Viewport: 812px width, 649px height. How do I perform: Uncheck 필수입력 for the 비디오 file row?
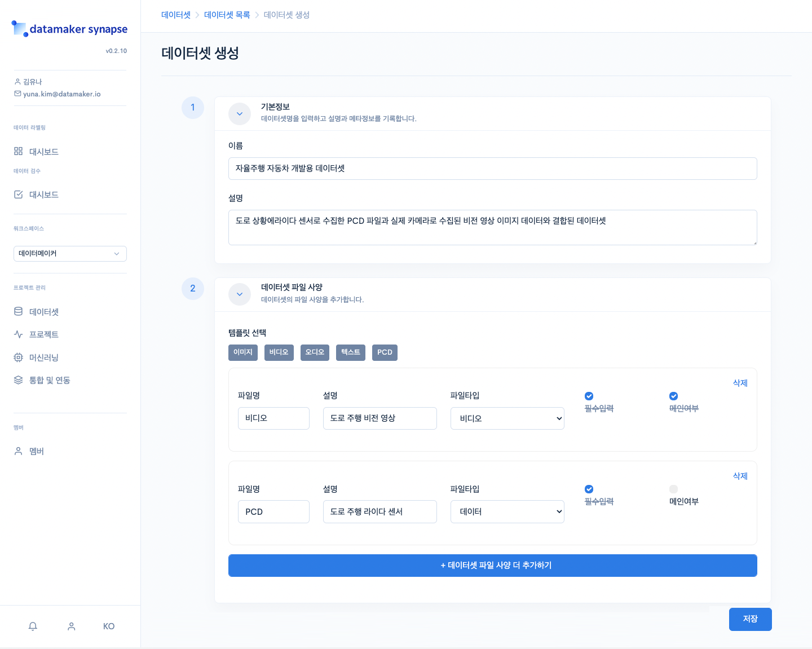[x=589, y=396]
